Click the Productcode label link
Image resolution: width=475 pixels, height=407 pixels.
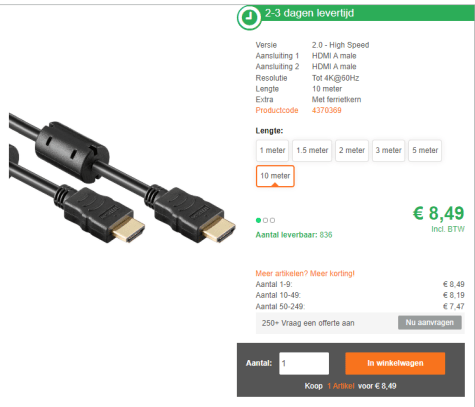click(x=277, y=110)
